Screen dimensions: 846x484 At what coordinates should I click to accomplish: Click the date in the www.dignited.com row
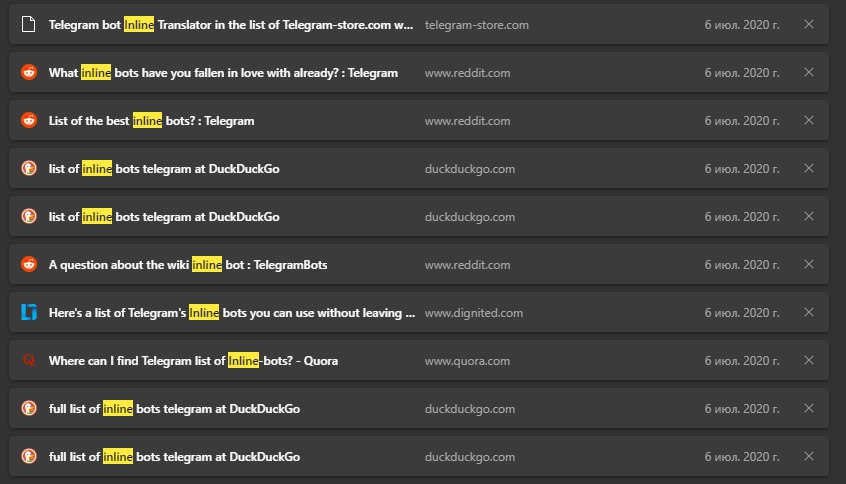tap(742, 313)
